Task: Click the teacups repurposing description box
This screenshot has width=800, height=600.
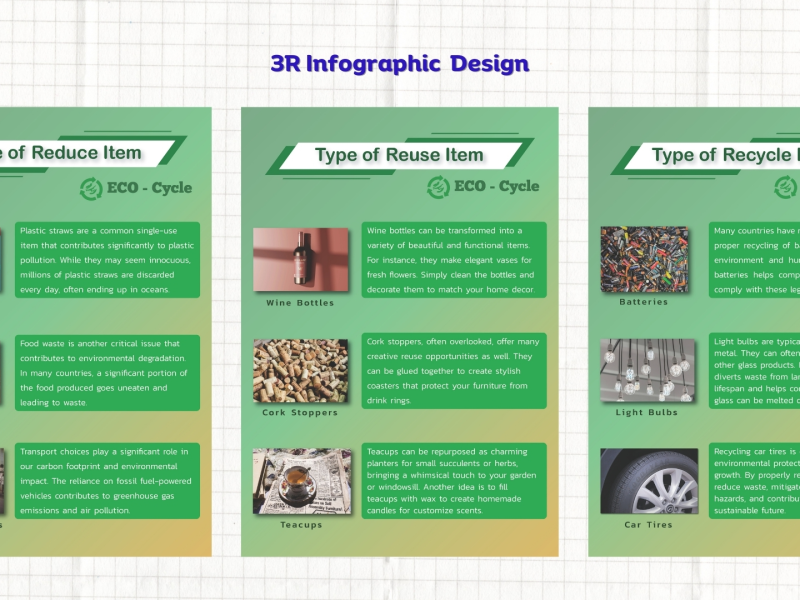Action: click(453, 481)
